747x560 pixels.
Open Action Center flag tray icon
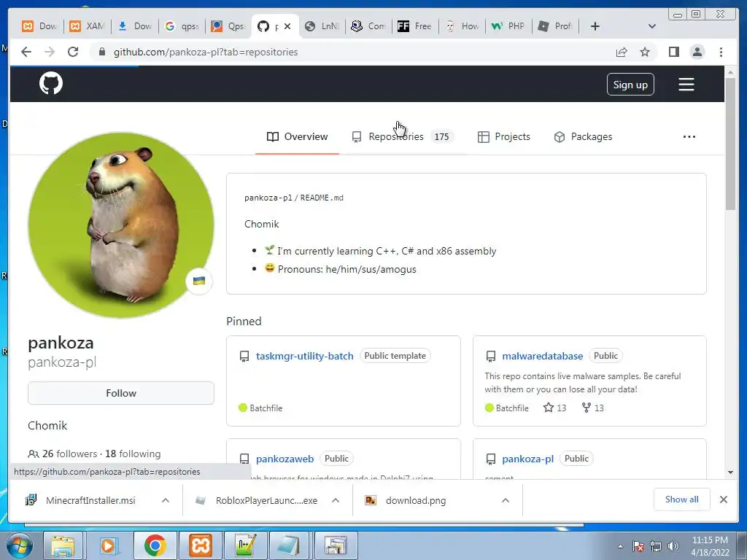click(638, 546)
